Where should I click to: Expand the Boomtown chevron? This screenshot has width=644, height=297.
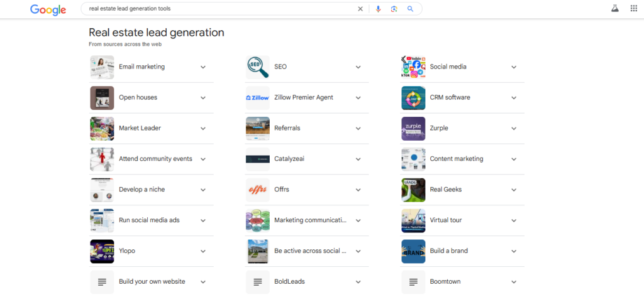[x=514, y=282]
